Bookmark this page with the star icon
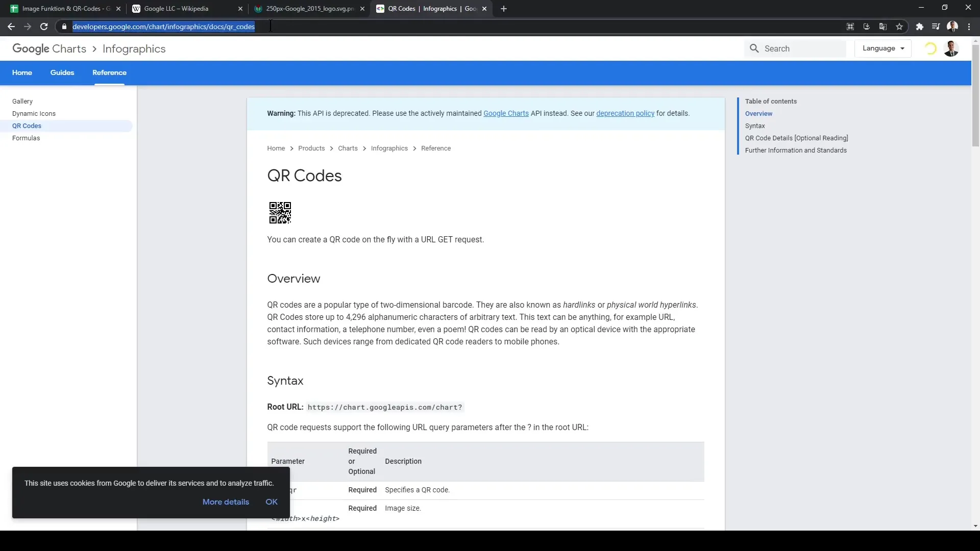 [x=899, y=27]
